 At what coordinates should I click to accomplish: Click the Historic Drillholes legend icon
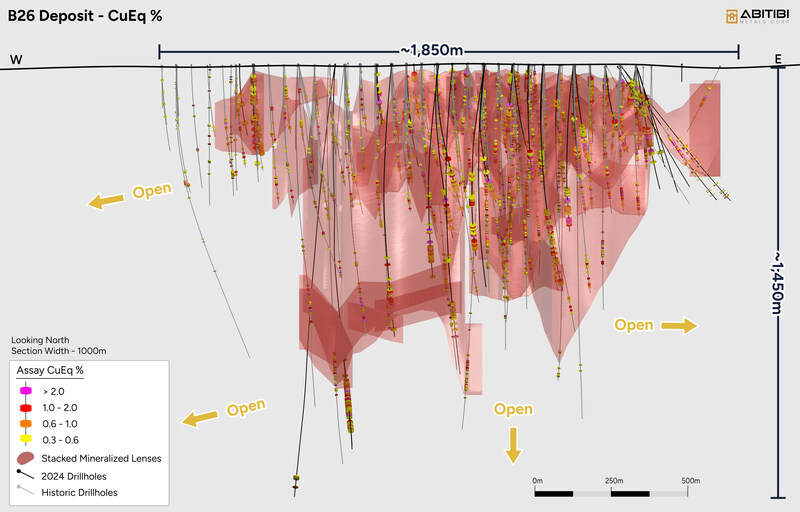26,491
